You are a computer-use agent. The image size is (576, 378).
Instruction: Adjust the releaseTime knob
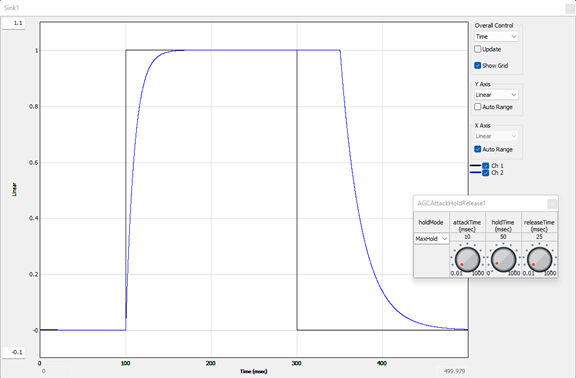(x=539, y=260)
